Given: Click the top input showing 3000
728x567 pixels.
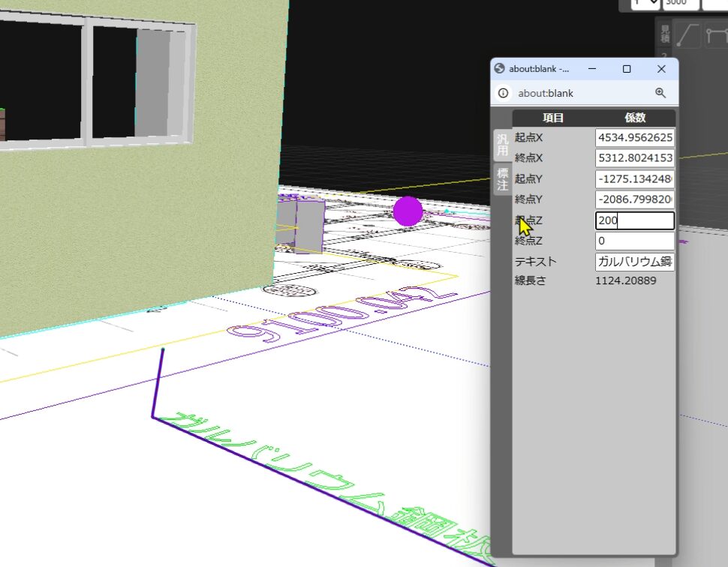Looking at the screenshot, I should click(680, 3).
